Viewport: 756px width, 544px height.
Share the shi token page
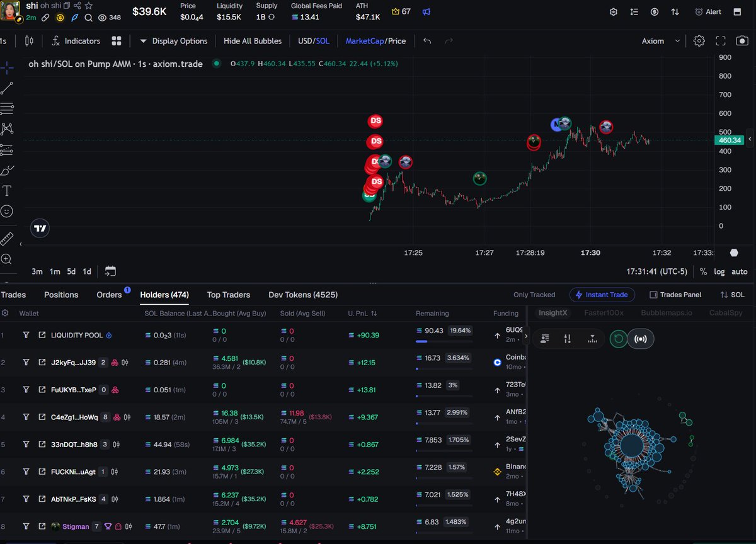(77, 6)
